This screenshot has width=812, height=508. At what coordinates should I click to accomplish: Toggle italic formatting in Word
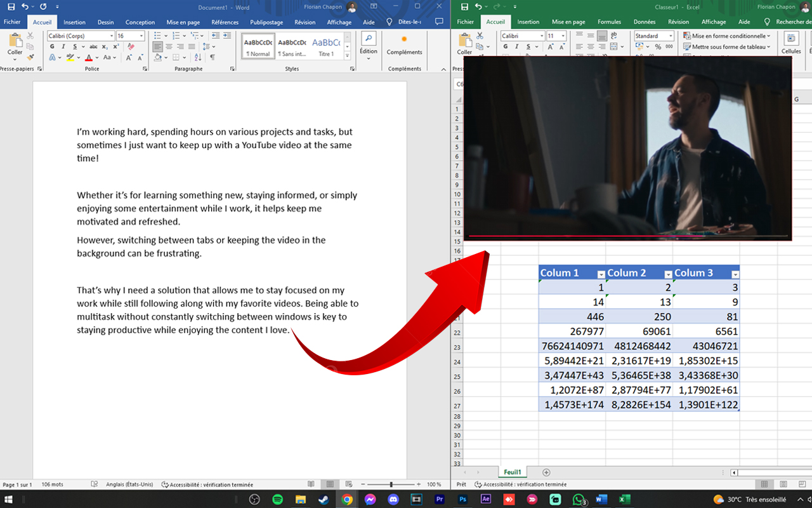[x=63, y=47]
